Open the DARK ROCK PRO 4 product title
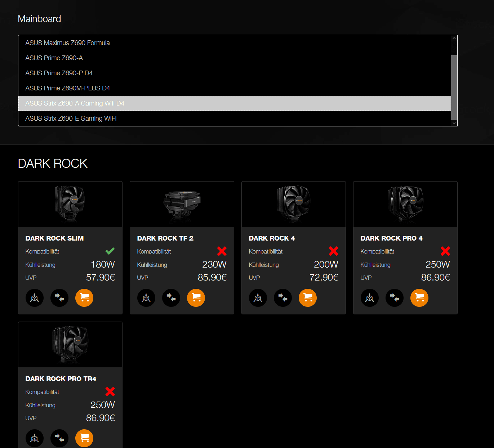Viewport: 494px width, 448px height. [392, 238]
